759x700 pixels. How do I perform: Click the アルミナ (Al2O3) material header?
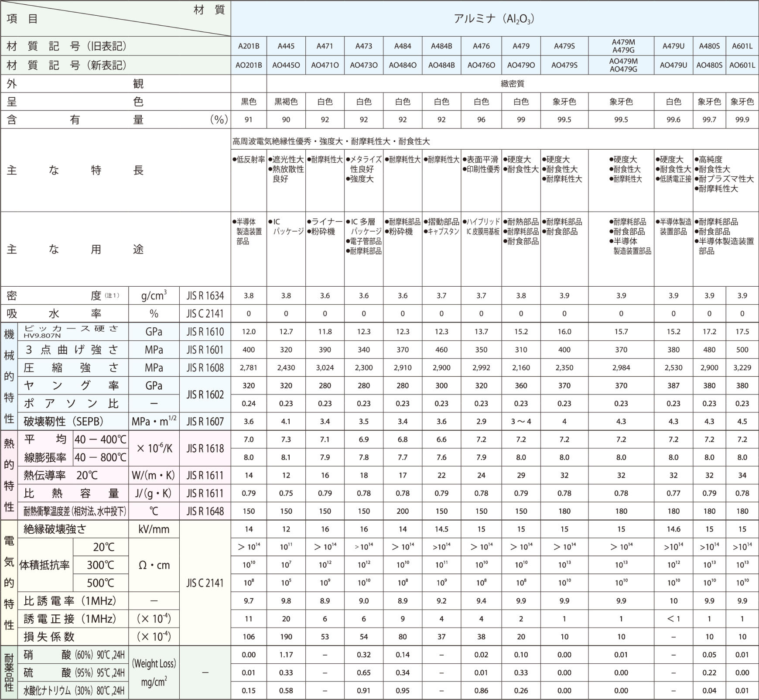494,19
